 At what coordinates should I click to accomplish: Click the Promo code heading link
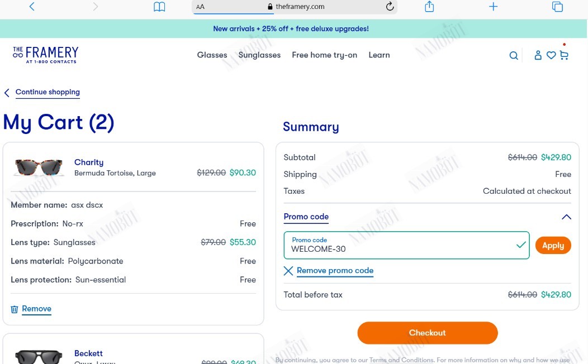tap(306, 217)
